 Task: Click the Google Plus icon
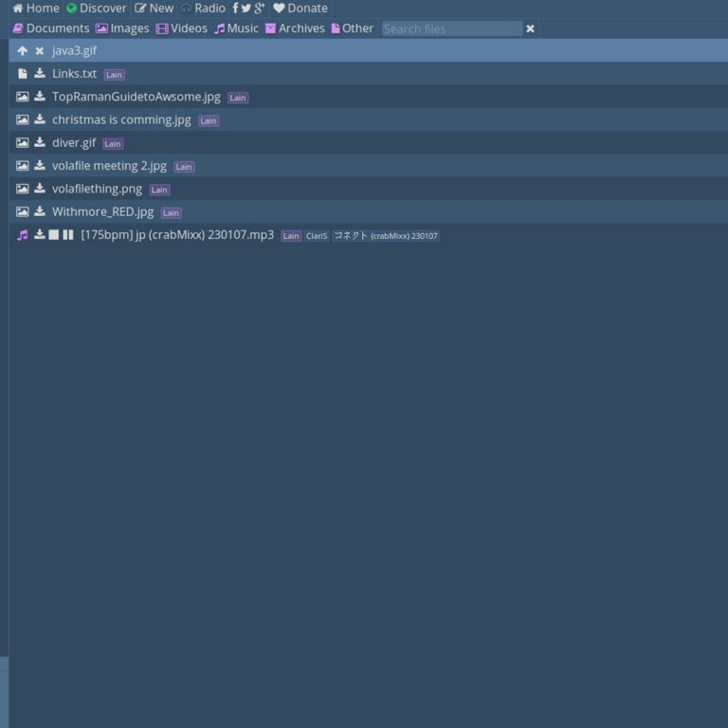tap(260, 8)
